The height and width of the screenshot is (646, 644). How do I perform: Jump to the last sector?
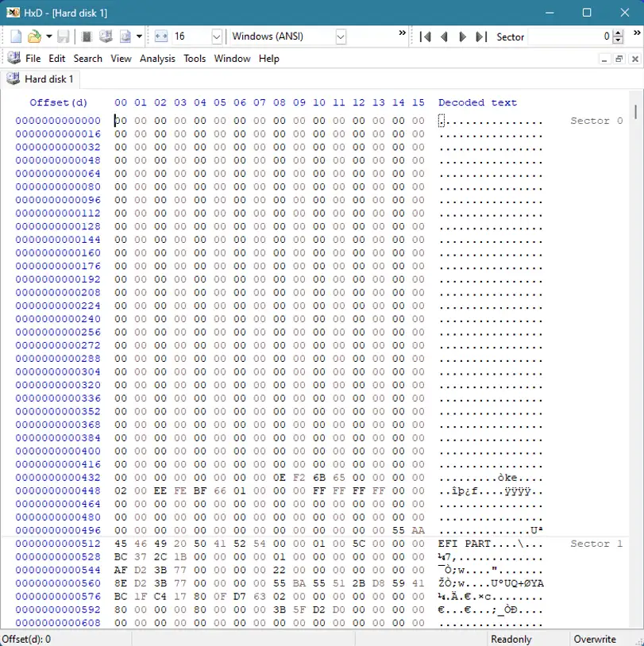pos(480,37)
